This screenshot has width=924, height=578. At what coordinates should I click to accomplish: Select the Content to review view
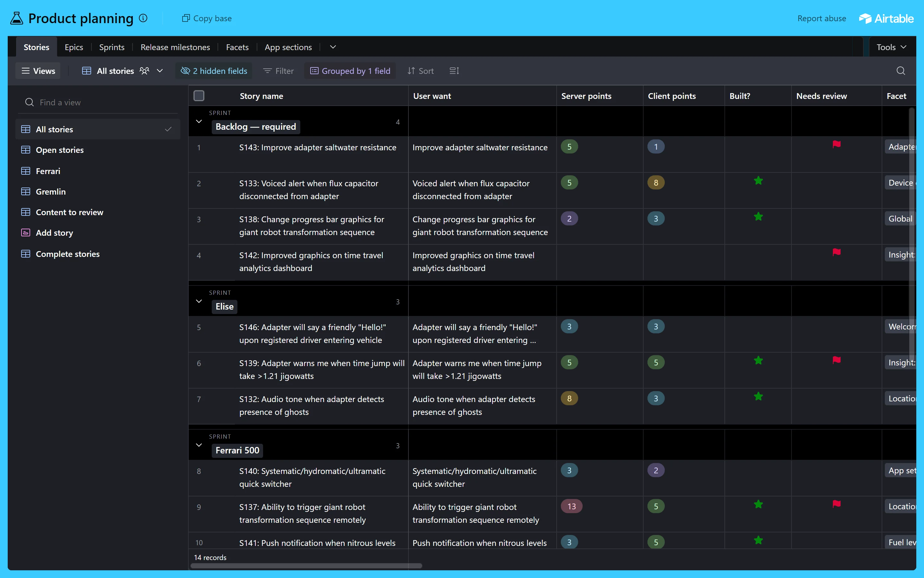98,212
